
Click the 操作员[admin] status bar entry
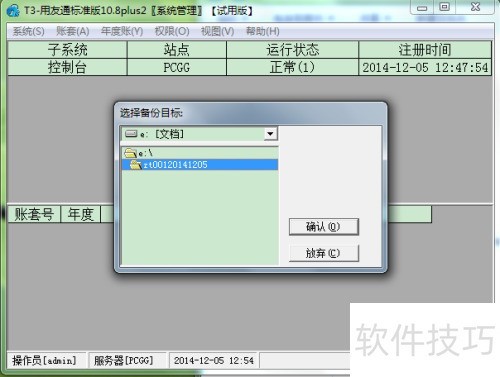click(x=46, y=360)
